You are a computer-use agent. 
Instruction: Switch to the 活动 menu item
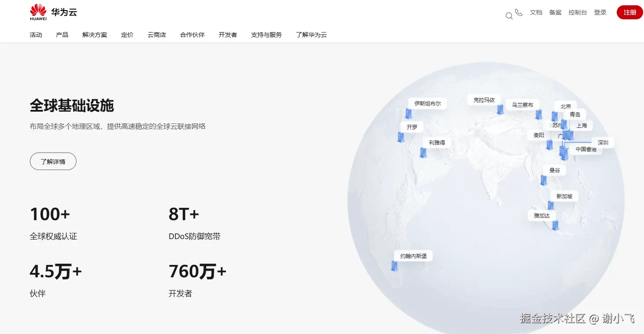point(36,35)
